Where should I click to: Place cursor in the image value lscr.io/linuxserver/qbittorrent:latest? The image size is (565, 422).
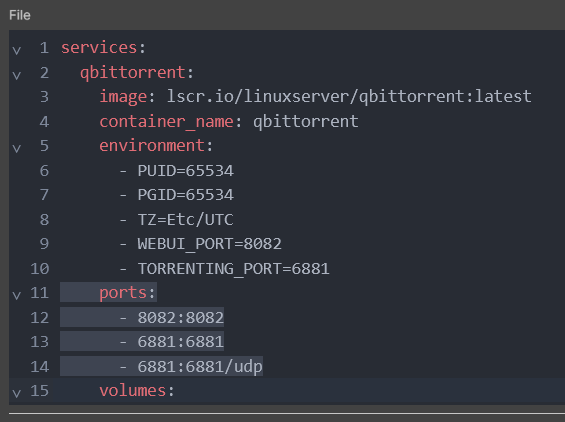click(349, 97)
